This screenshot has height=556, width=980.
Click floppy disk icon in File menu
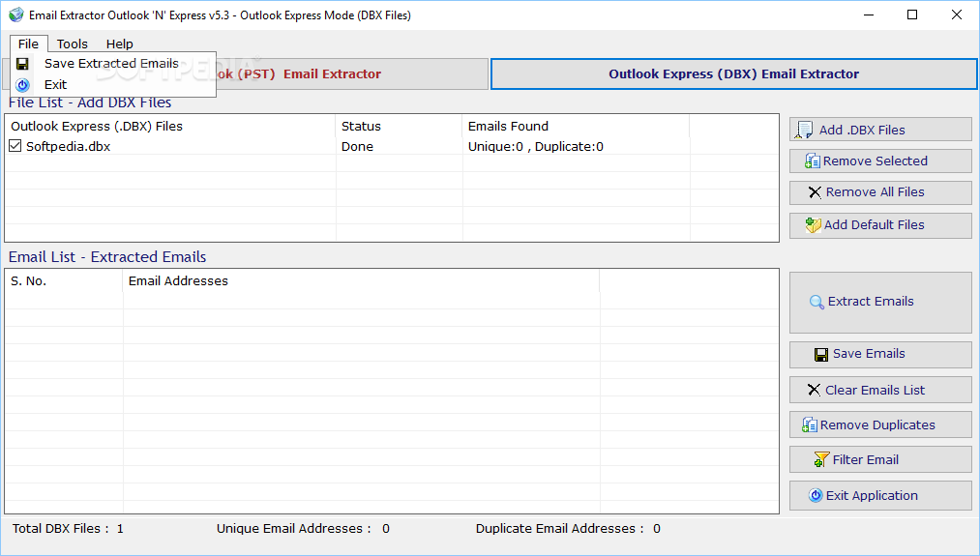[x=22, y=64]
